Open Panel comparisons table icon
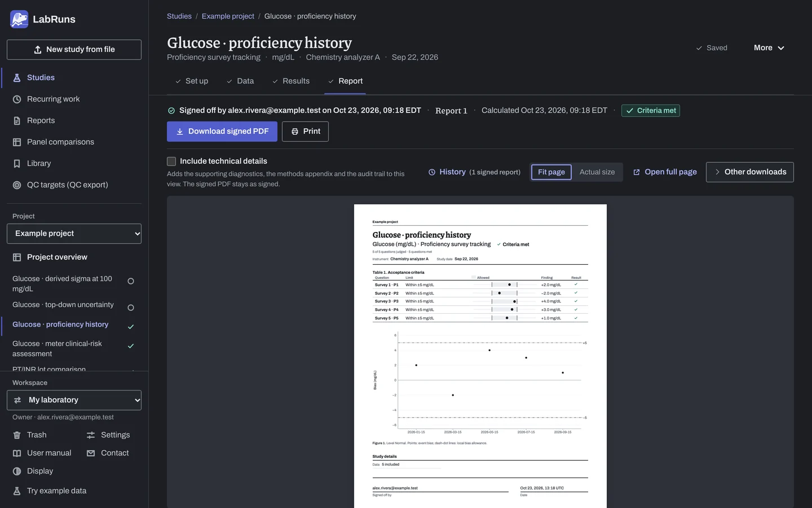This screenshot has height=508, width=812. 17,142
